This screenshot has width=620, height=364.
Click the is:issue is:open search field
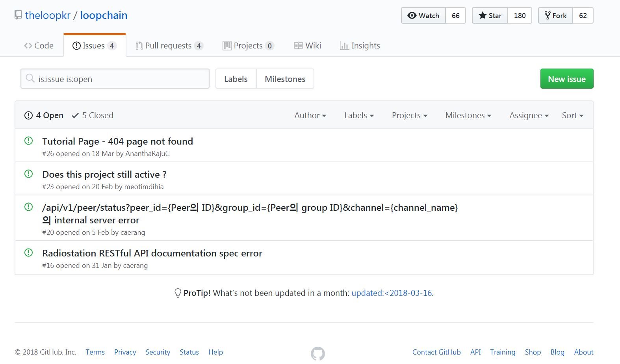coord(118,79)
